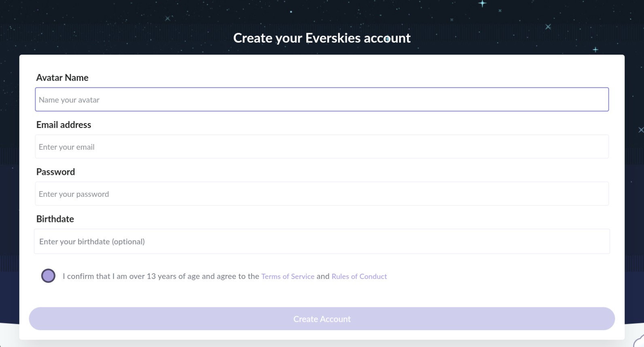Click the "Birthdate" field label
644x347 pixels.
click(55, 219)
